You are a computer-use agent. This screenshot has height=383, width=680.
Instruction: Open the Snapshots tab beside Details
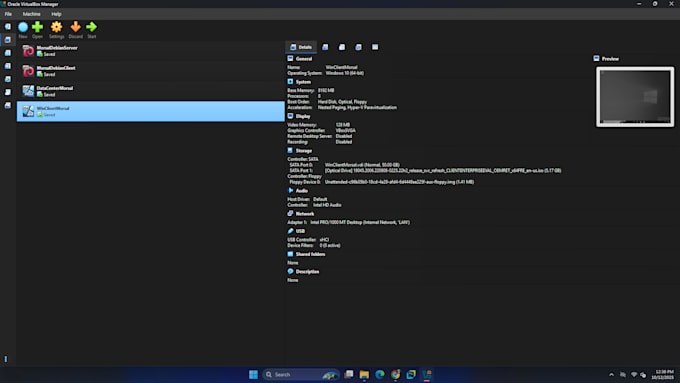(325, 47)
